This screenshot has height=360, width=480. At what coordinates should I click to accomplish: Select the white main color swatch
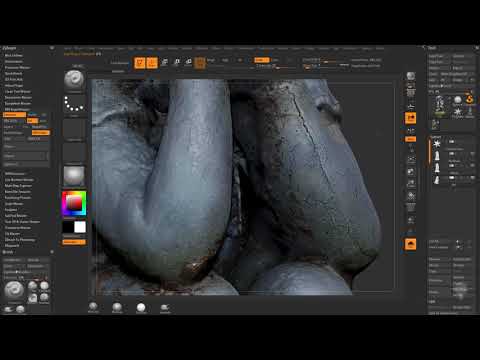80,227
